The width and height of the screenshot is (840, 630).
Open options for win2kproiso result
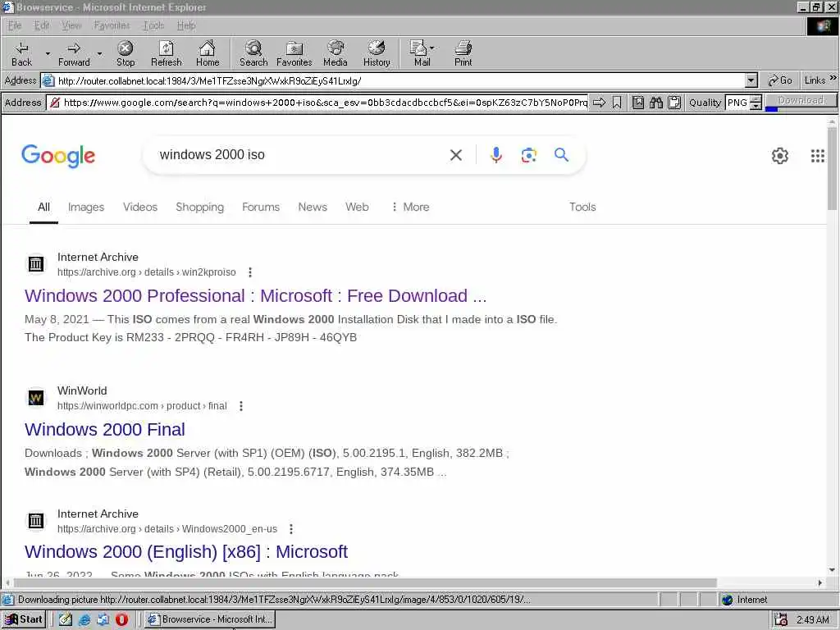[250, 272]
